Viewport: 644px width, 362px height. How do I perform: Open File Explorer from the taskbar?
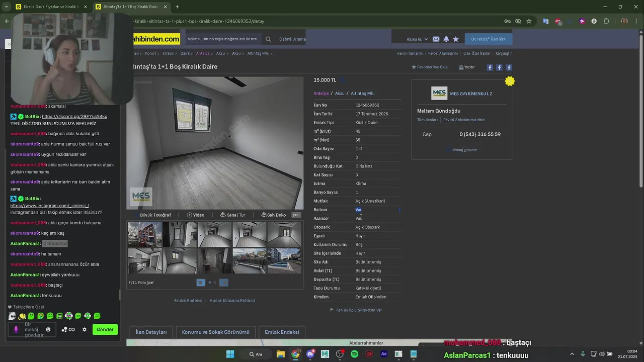[281, 354]
